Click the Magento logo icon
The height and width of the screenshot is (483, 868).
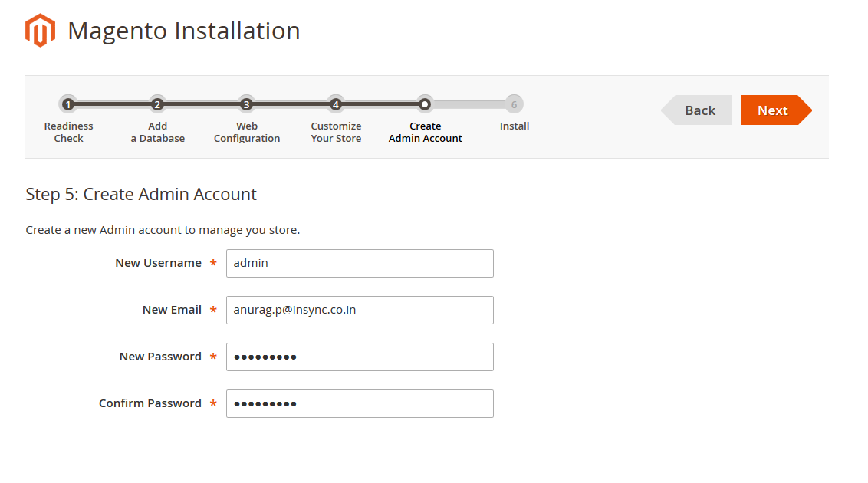pyautogui.click(x=41, y=31)
